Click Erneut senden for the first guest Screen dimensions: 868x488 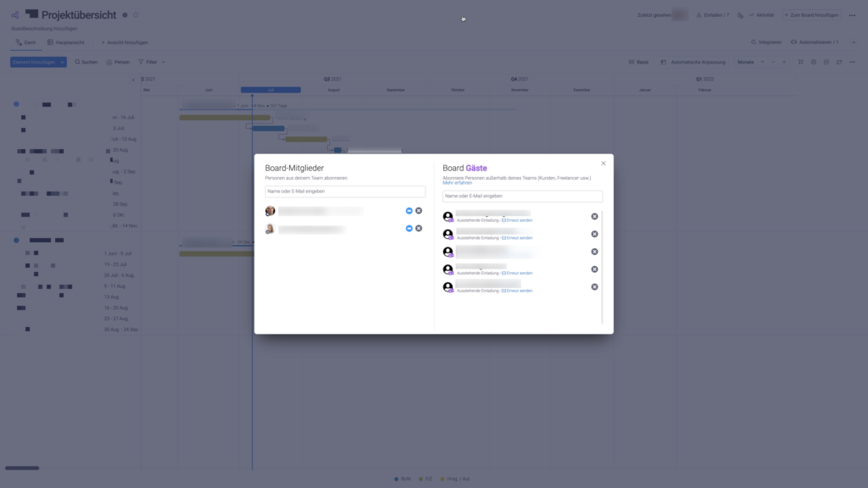point(518,220)
